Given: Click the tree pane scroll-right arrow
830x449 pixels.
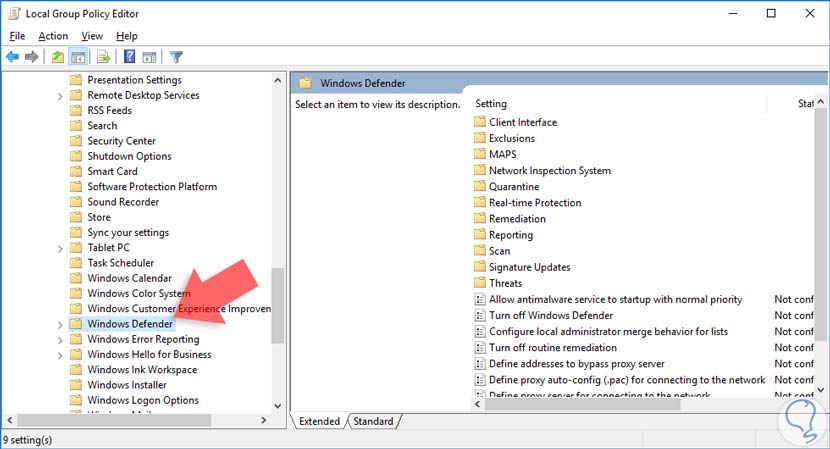Looking at the screenshot, I should (264, 420).
